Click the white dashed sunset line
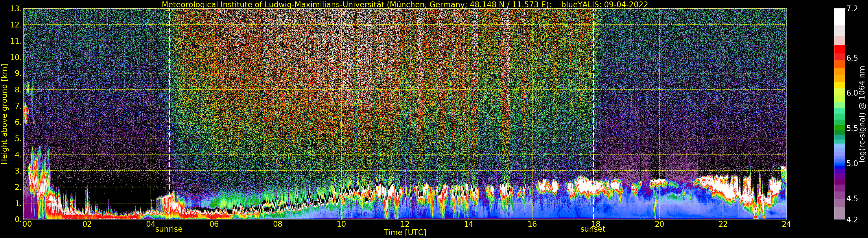This screenshot has height=238, width=868. [593, 101]
